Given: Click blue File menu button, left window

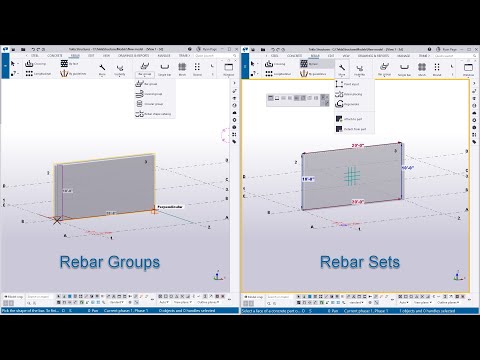Looking at the screenshot, I should tap(5, 66).
